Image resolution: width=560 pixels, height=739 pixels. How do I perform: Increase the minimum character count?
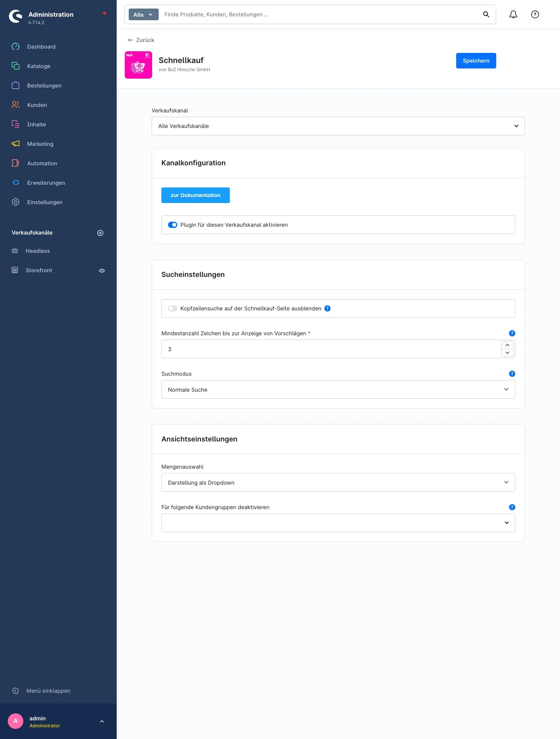pyautogui.click(x=507, y=345)
